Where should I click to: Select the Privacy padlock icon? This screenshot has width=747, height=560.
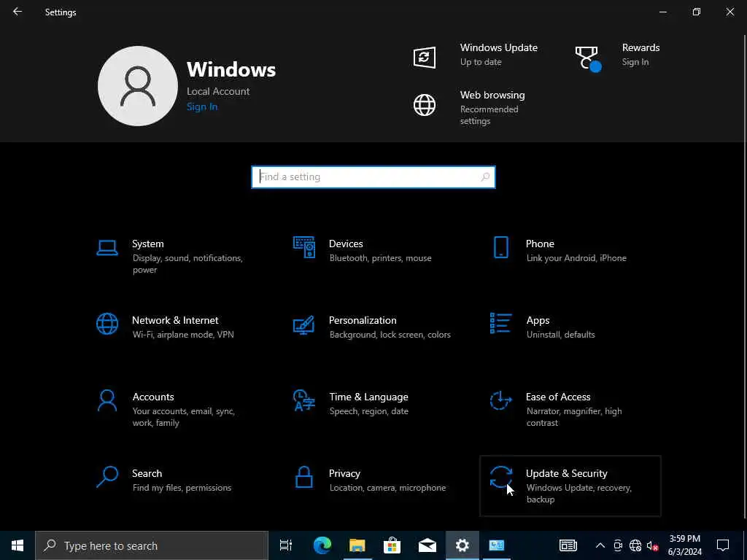coord(304,477)
